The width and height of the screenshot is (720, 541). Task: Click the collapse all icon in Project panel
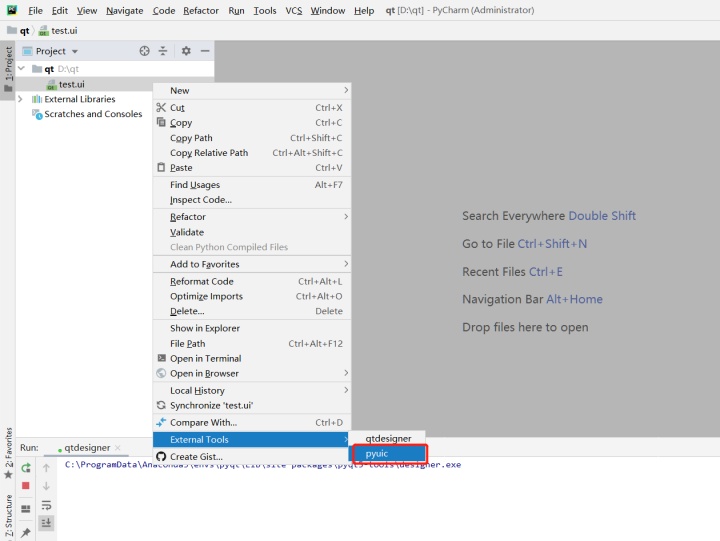(163, 51)
